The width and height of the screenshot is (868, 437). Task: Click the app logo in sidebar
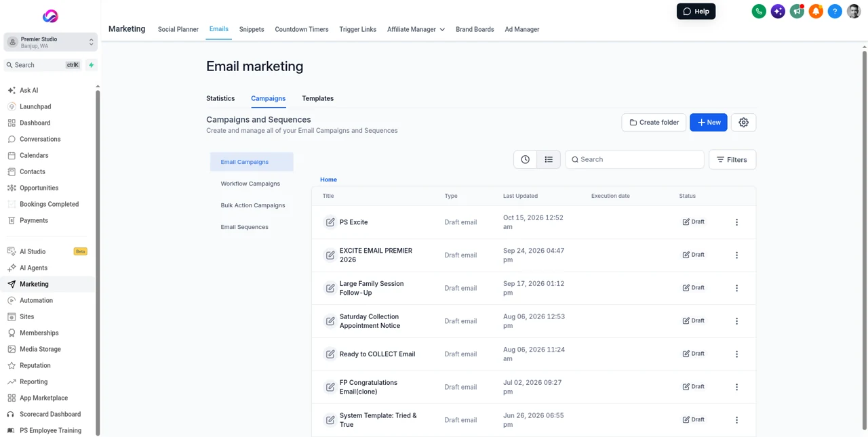[50, 16]
